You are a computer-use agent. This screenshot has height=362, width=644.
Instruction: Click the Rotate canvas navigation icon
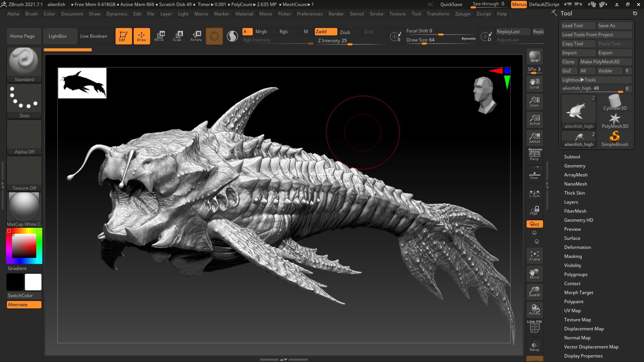pyautogui.click(x=535, y=310)
